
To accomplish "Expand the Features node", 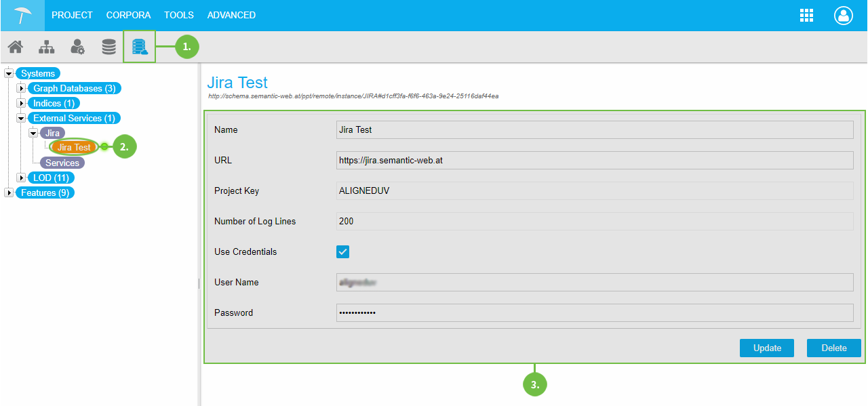I will pyautogui.click(x=9, y=192).
